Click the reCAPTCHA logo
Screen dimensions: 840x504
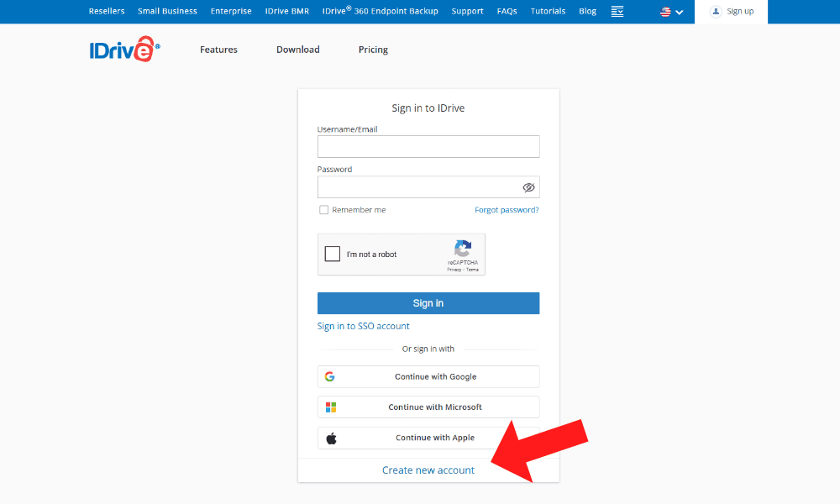(463, 249)
